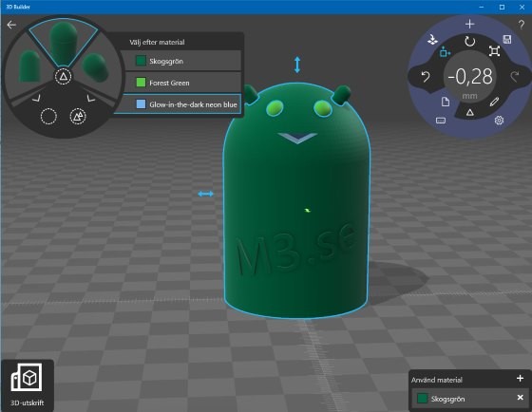Open the settings gear icon
Image resolution: width=532 pixels, height=412 pixels.
pyautogui.click(x=499, y=120)
